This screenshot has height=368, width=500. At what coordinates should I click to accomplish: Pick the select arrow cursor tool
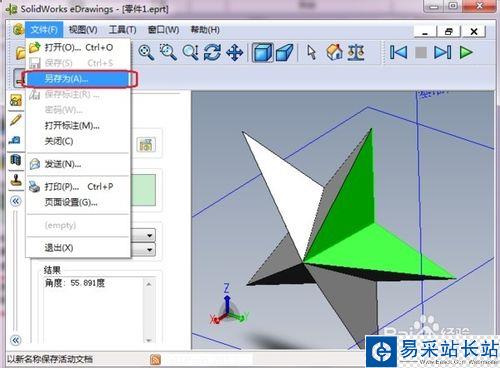click(311, 52)
